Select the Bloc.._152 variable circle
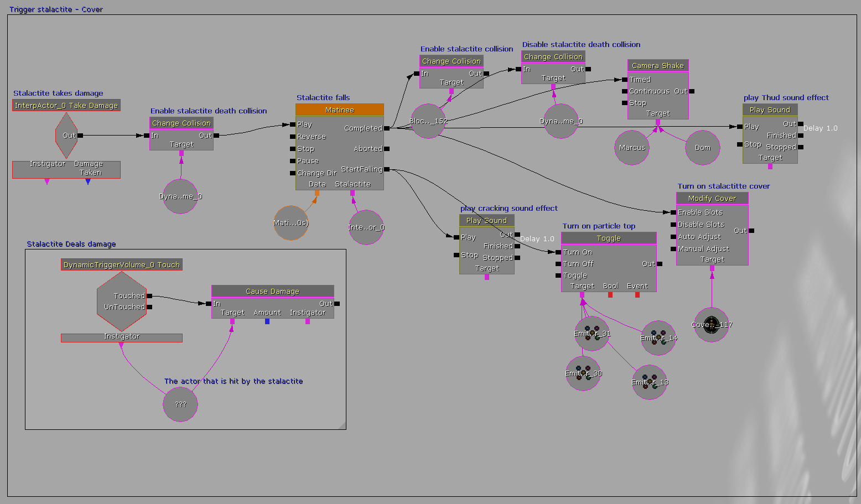The height and width of the screenshot is (504, 861). point(428,121)
